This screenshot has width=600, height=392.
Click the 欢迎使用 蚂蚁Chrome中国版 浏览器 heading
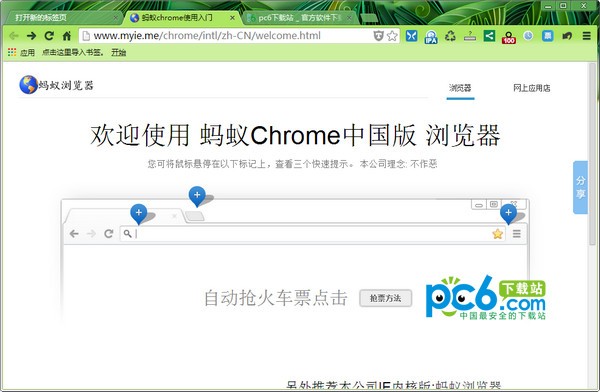point(295,135)
